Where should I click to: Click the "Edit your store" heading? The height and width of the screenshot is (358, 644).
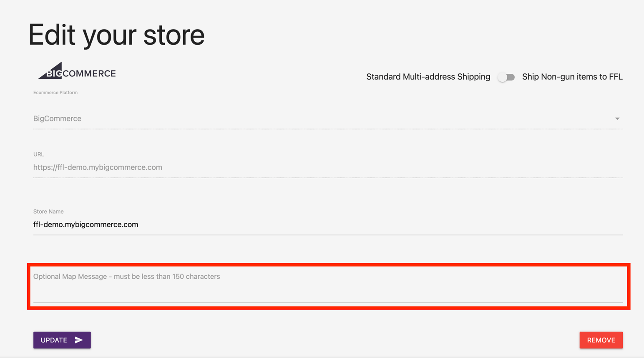116,35
